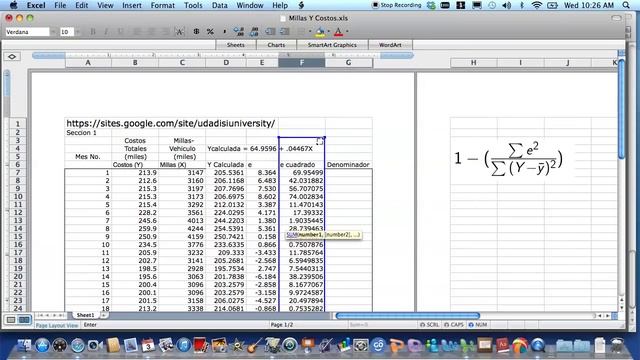Toggle italic formatting
The image size is (640, 360).
(106, 31)
